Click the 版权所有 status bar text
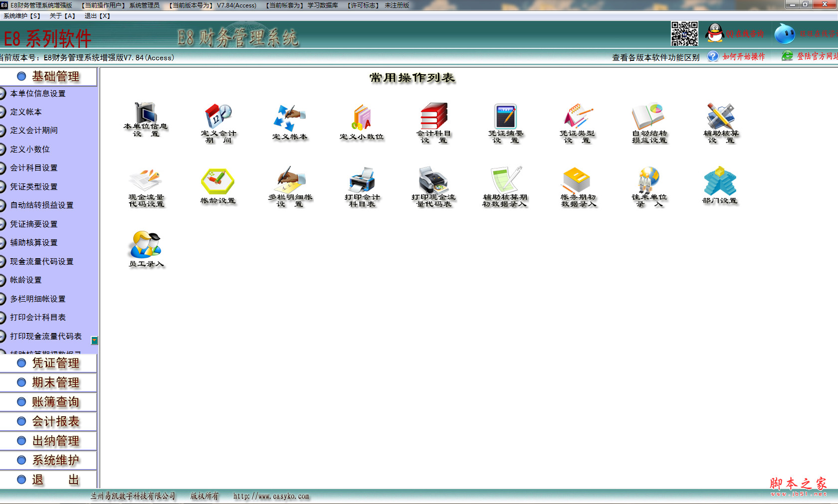 (x=205, y=497)
